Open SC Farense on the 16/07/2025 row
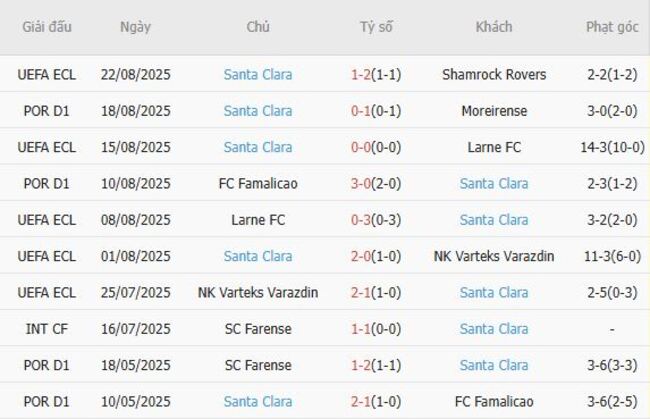 pyautogui.click(x=258, y=329)
